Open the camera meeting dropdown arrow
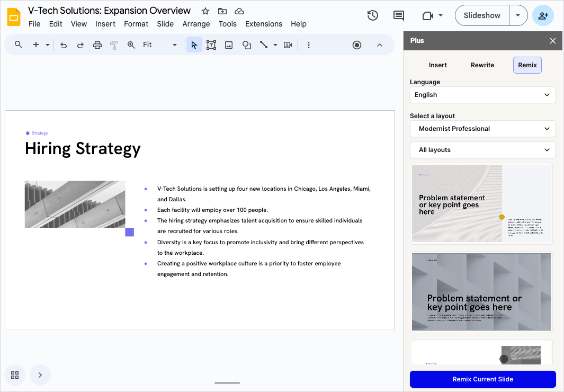The image size is (564, 392). tap(441, 15)
